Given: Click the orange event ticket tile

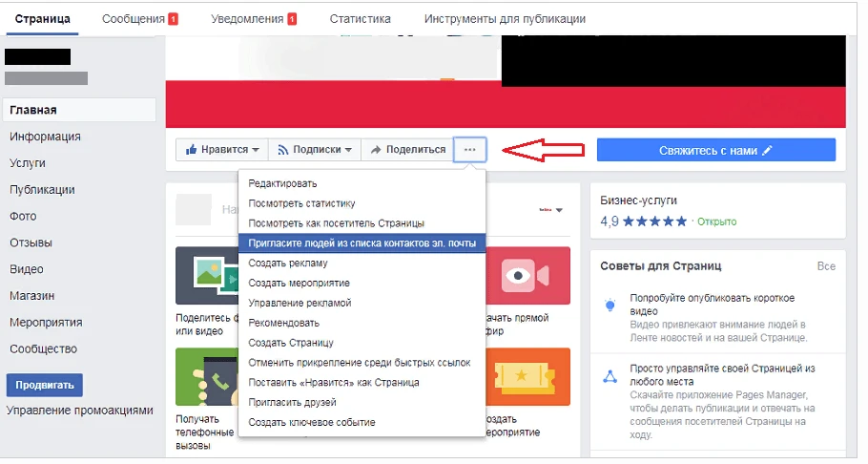Looking at the screenshot, I should point(527,377).
